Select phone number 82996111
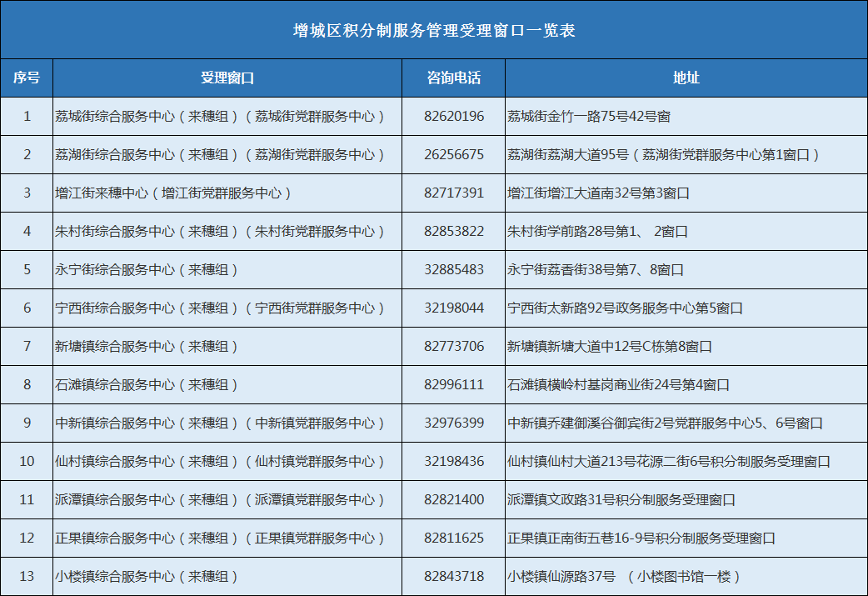 pyautogui.click(x=454, y=384)
